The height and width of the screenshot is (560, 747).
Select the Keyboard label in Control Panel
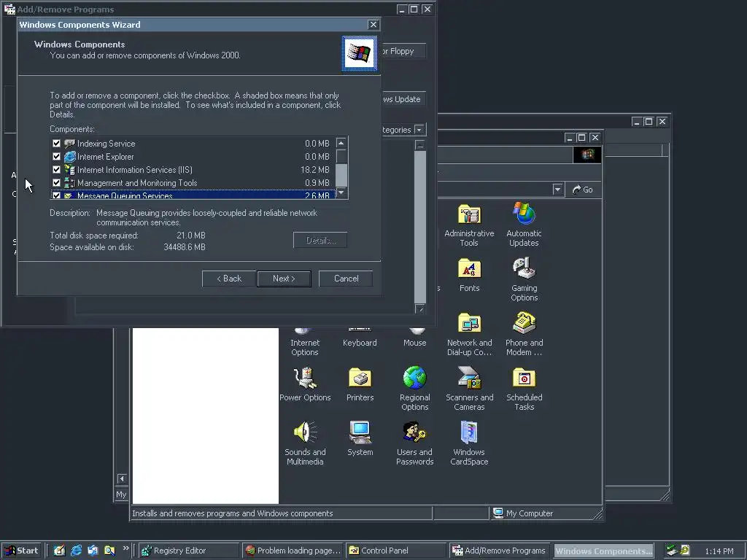pos(360,343)
